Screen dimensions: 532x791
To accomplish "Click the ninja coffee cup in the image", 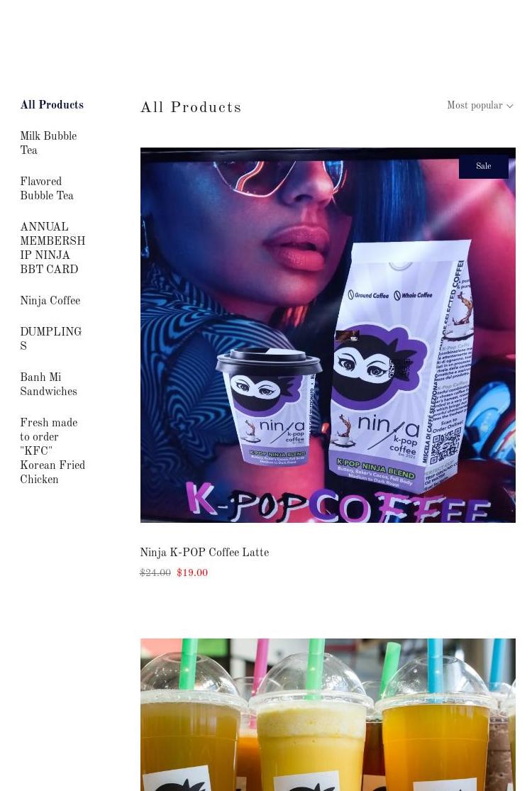I will coord(267,406).
